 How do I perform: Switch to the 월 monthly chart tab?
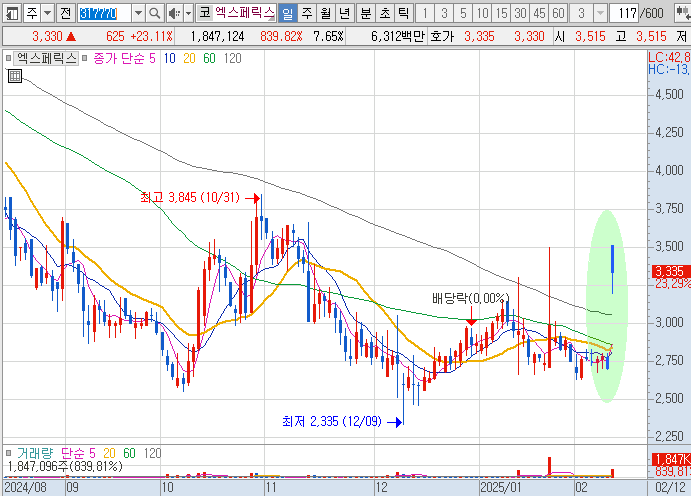pyautogui.click(x=326, y=13)
